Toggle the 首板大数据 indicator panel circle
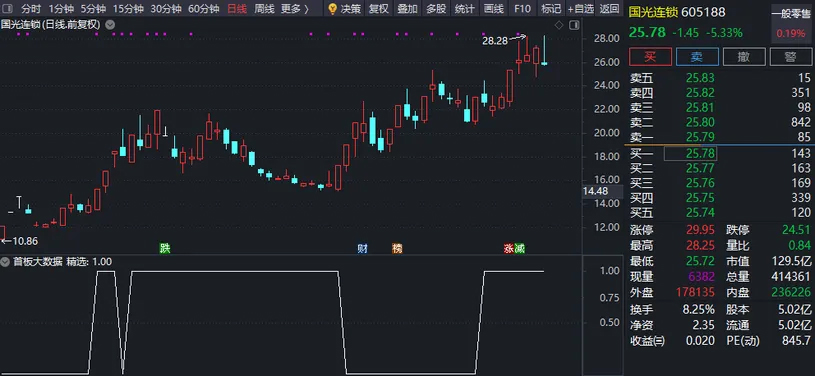Image resolution: width=815 pixels, height=376 pixels. 6,262
